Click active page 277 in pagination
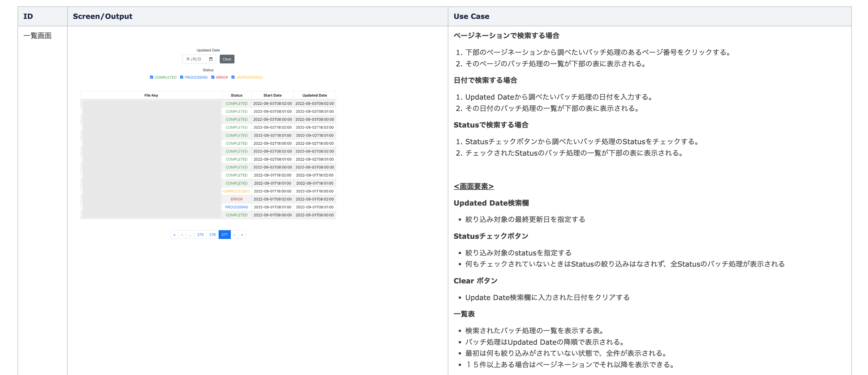The image size is (868, 375). pos(224,235)
